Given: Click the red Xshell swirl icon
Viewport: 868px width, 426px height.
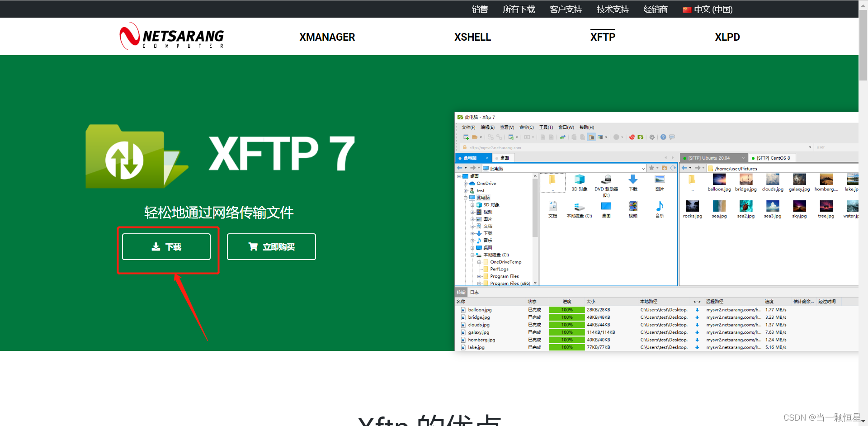Looking at the screenshot, I should point(632,137).
